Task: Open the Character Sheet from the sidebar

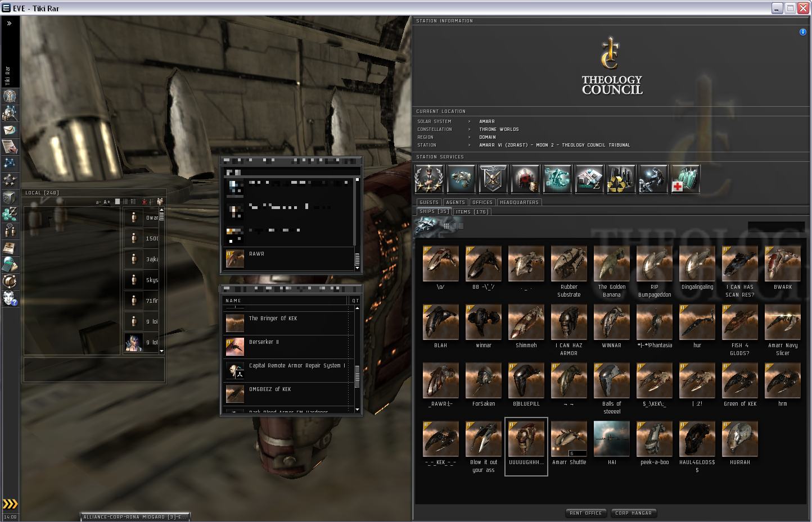Action: click(10, 96)
